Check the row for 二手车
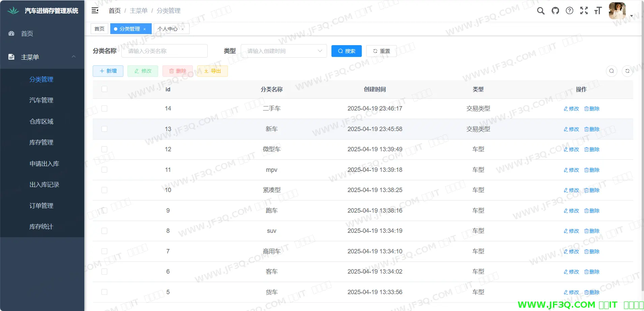 tap(105, 108)
